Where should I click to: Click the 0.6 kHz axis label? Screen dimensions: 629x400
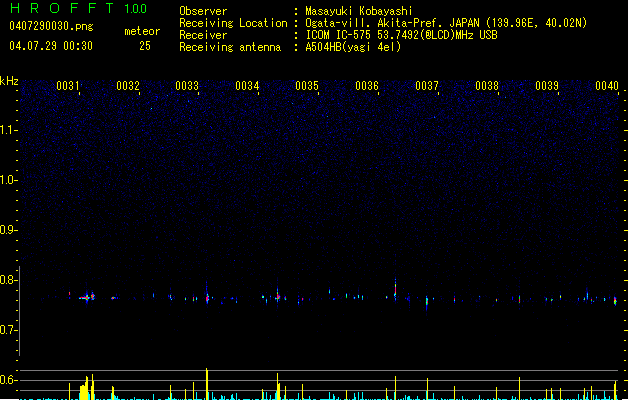[8, 380]
